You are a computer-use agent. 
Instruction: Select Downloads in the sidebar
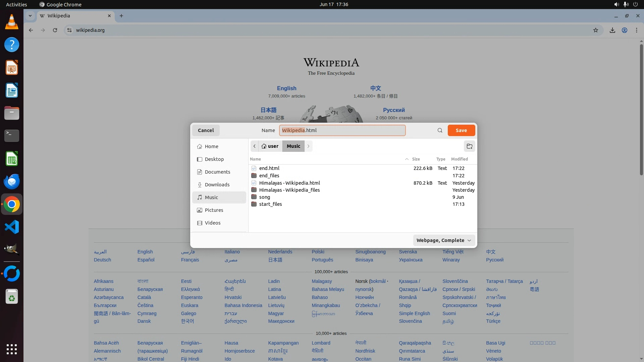click(217, 185)
